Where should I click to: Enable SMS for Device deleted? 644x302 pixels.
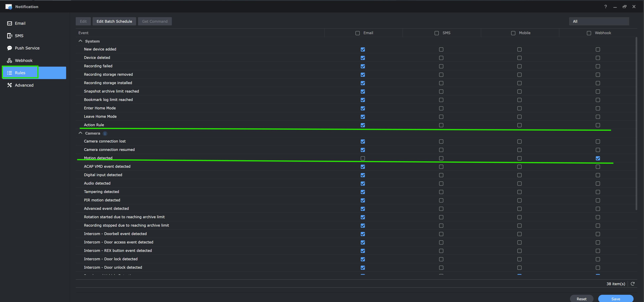[x=441, y=58]
